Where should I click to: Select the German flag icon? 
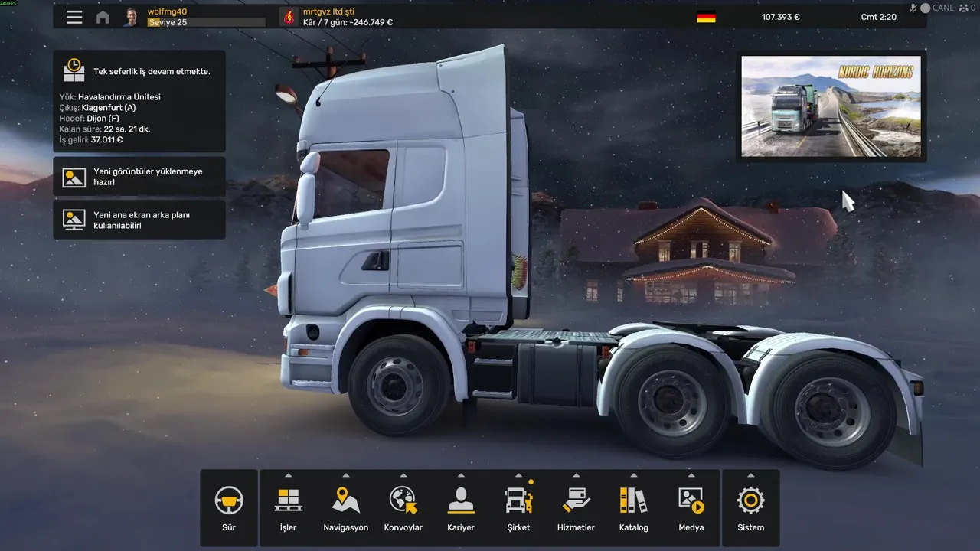pyautogui.click(x=706, y=17)
